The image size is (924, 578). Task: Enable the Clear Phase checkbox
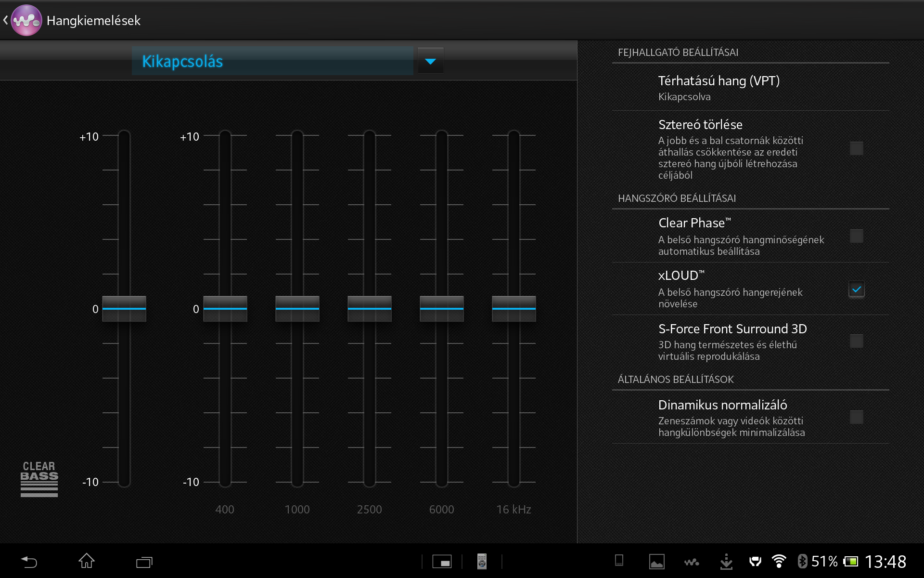tap(856, 236)
